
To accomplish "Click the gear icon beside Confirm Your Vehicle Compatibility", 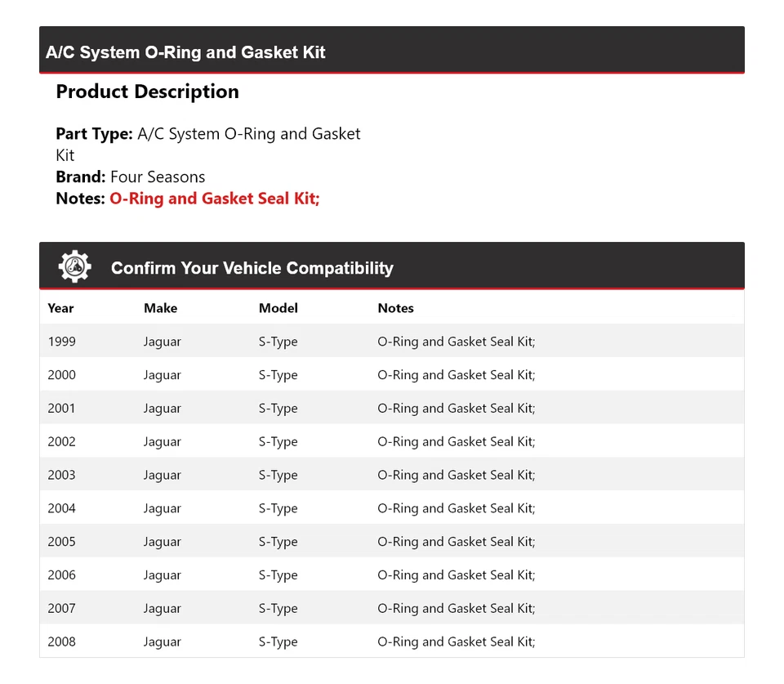I will tap(74, 267).
